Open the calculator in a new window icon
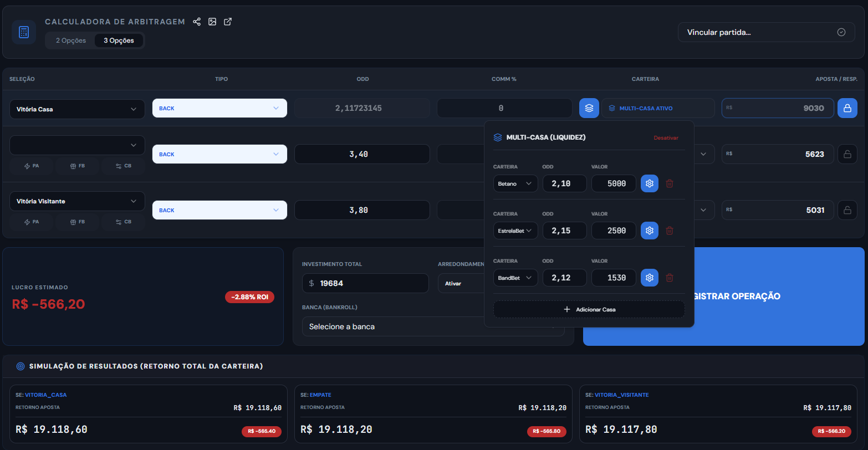868x450 pixels. (228, 22)
